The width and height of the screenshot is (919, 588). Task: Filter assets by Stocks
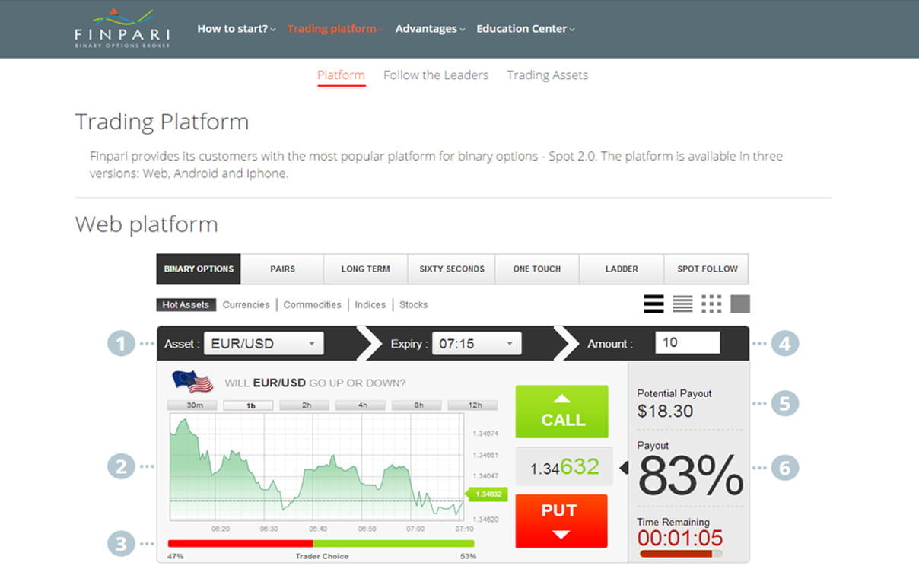tap(414, 305)
